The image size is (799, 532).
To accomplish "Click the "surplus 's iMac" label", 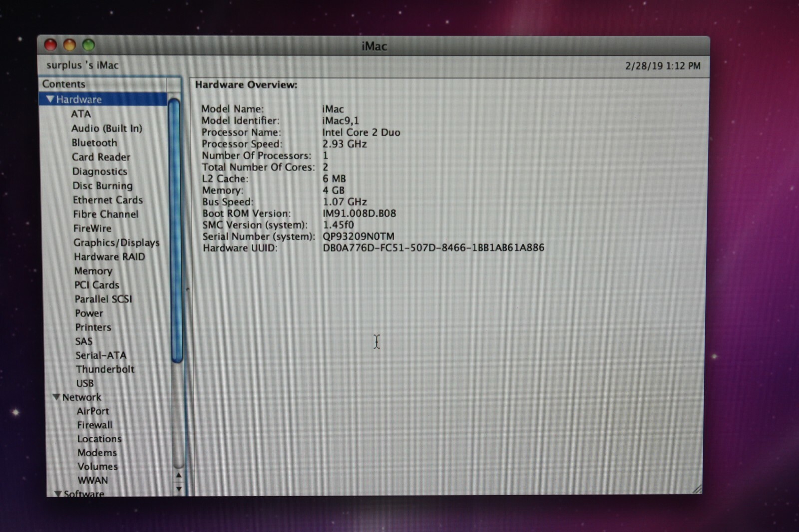I will pos(82,65).
